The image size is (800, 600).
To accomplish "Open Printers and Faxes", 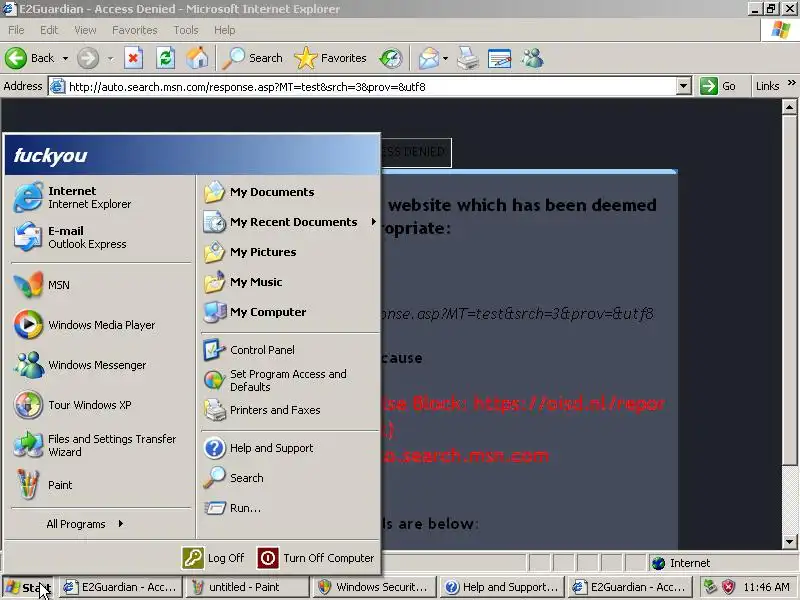I will [290, 410].
